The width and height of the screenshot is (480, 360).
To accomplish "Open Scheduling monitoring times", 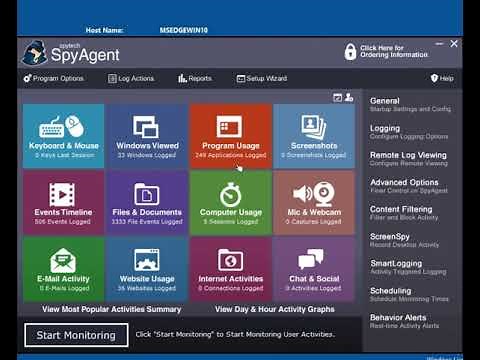I will tap(409, 294).
